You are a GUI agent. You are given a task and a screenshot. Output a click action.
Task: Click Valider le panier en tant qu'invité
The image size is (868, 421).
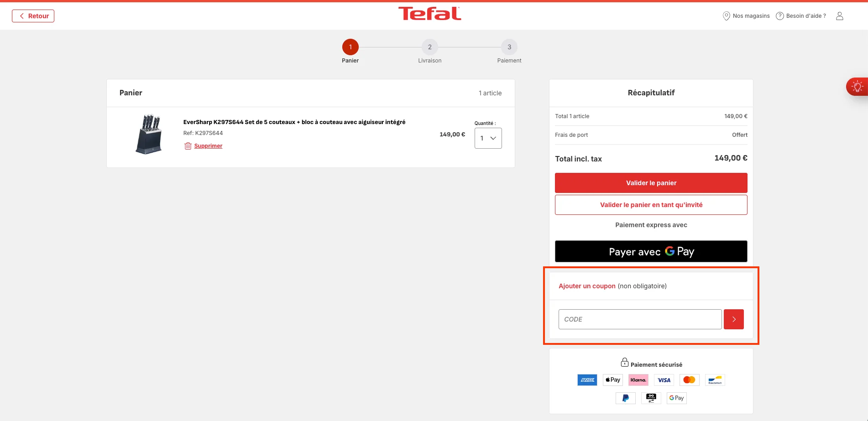pyautogui.click(x=651, y=205)
